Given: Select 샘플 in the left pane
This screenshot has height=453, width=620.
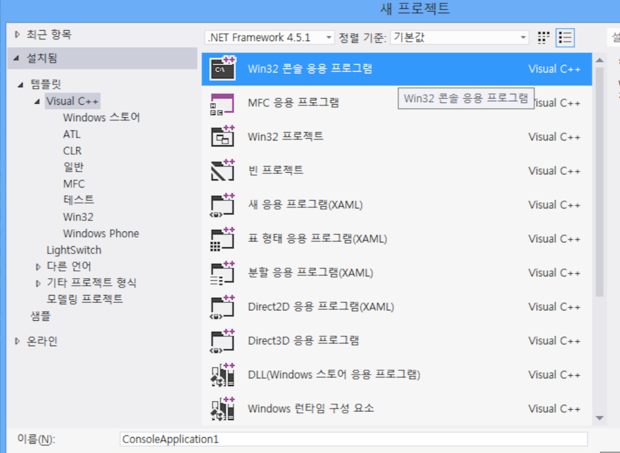Looking at the screenshot, I should point(41,316).
